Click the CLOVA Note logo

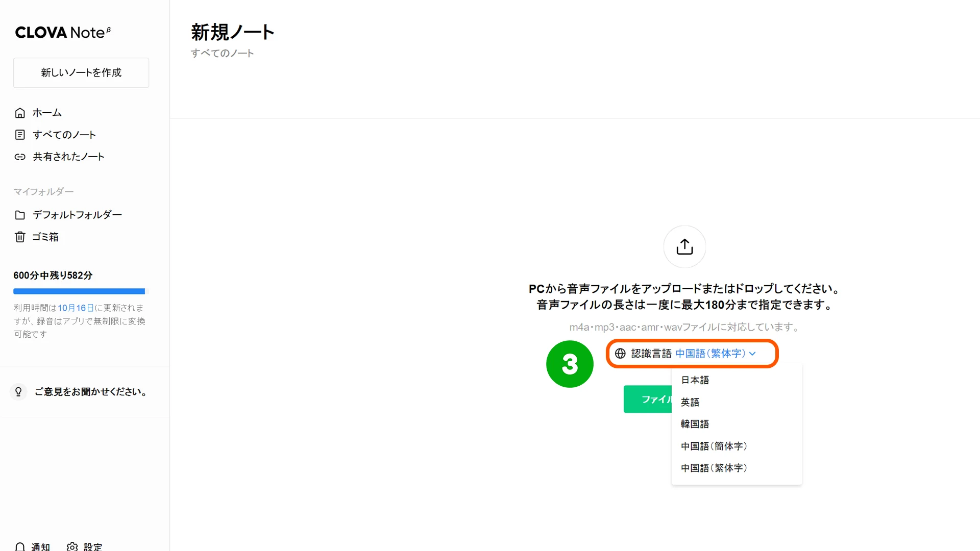[63, 32]
